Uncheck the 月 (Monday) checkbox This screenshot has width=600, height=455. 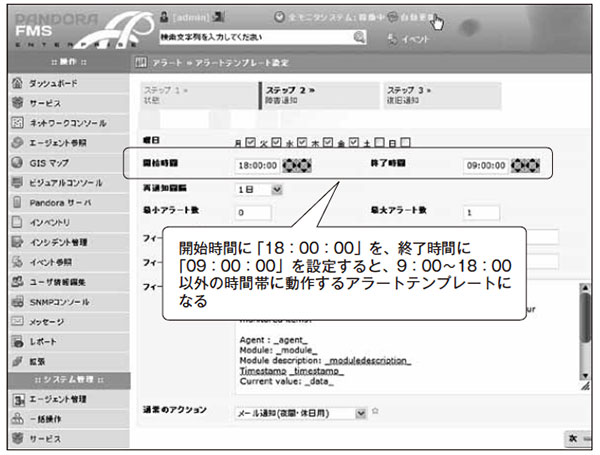(x=250, y=142)
